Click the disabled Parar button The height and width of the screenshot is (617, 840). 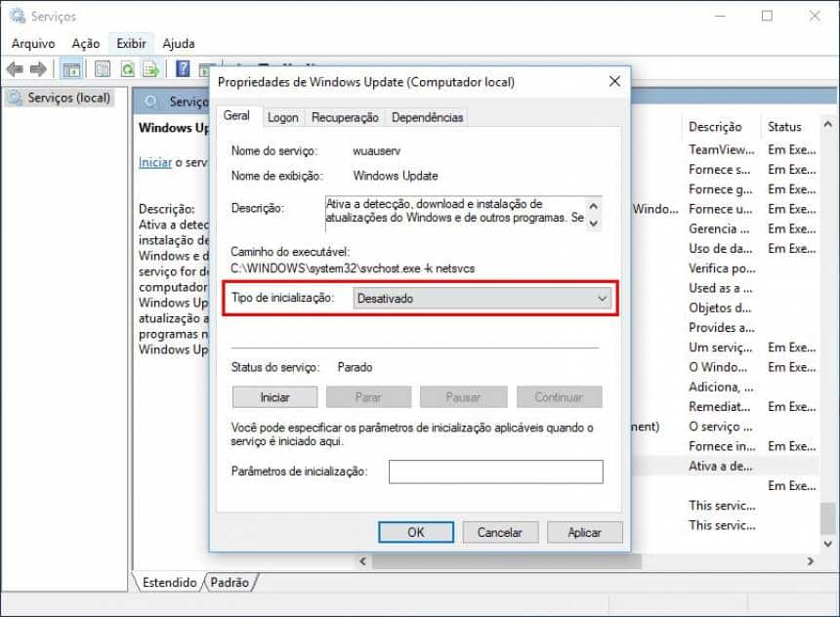(x=368, y=397)
